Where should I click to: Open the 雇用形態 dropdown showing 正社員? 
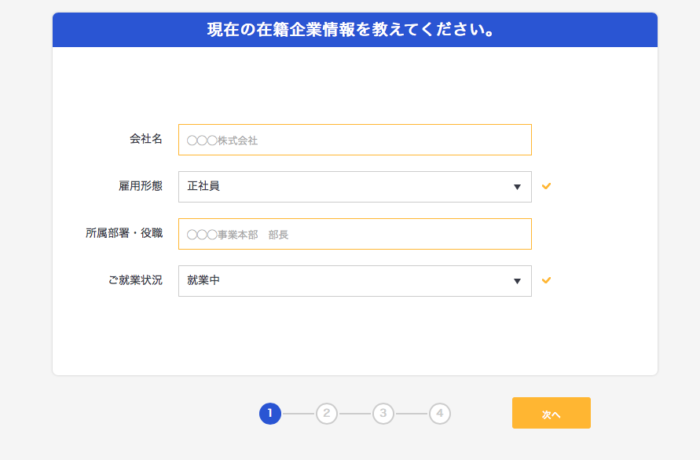[x=355, y=187]
